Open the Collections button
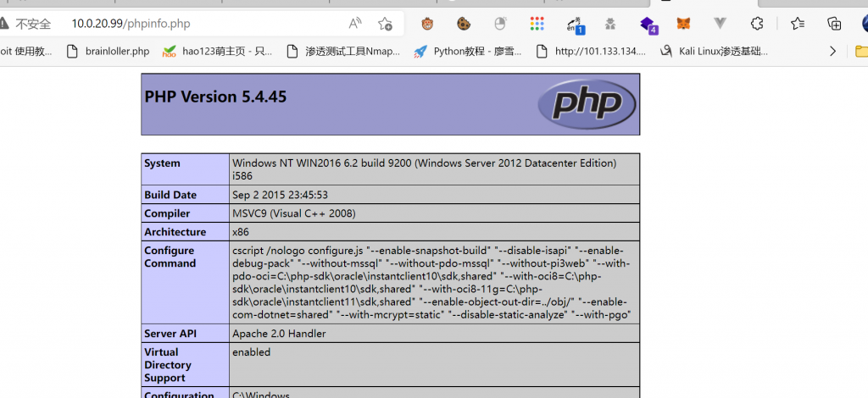 coord(834,24)
